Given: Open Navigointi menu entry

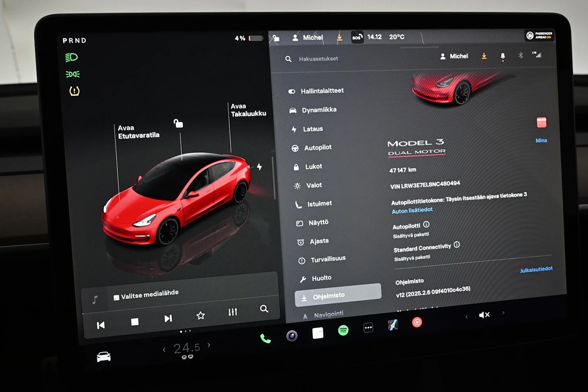Looking at the screenshot, I should click(x=323, y=315).
